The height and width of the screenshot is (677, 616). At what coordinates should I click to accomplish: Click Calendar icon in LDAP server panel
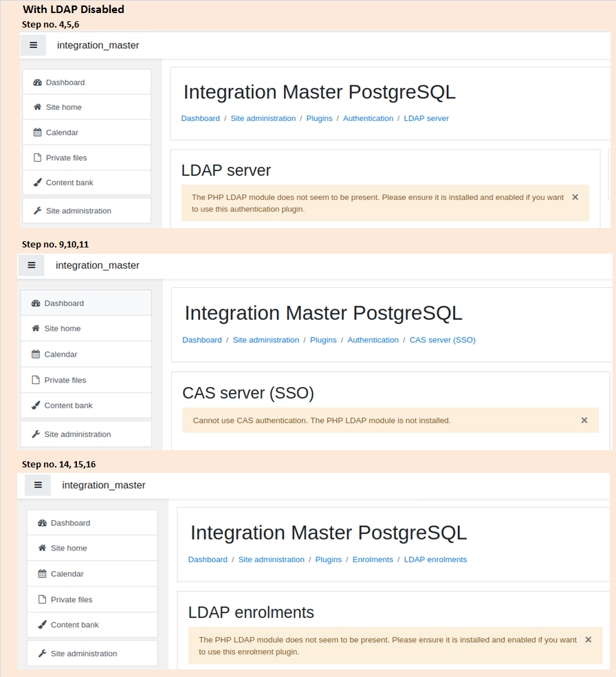[38, 132]
